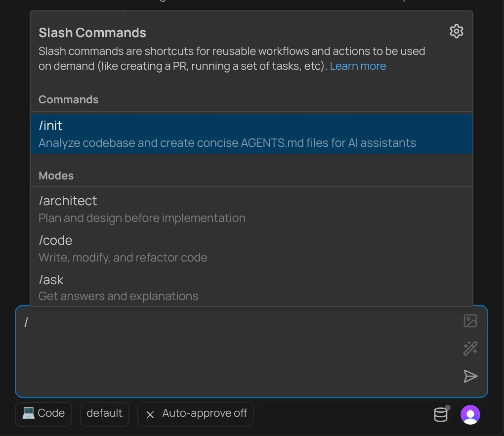Enhance prompt with magic wand icon
Viewport: 504px width, 436px height.
click(470, 349)
